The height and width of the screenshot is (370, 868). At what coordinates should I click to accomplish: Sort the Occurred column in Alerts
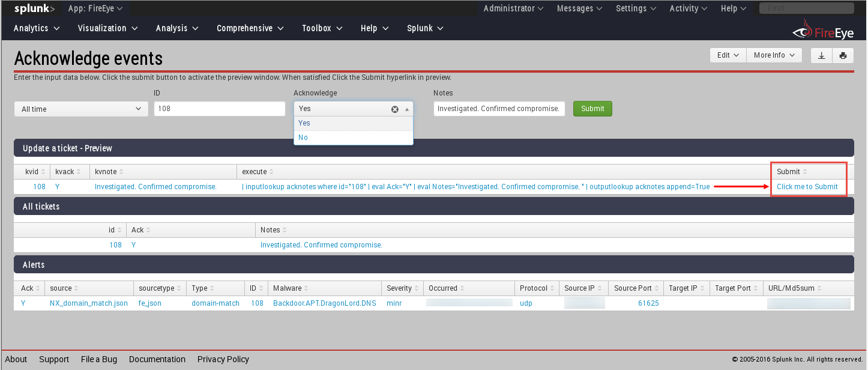point(445,288)
